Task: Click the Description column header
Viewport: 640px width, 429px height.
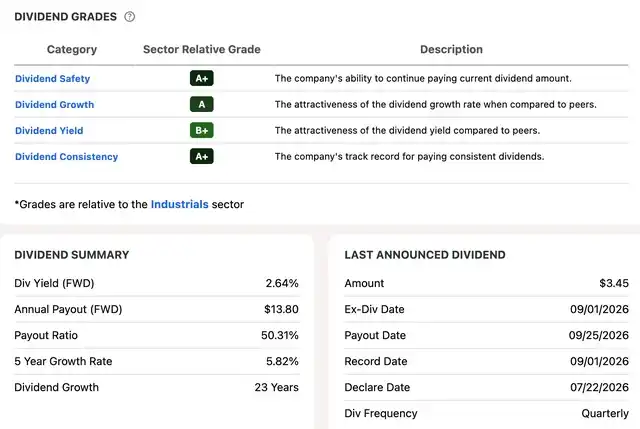Action: tap(451, 49)
